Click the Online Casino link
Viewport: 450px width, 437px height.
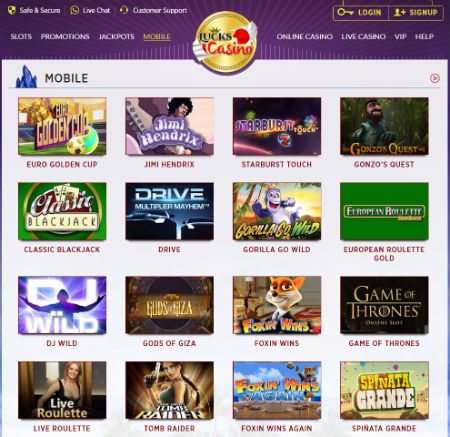(305, 37)
